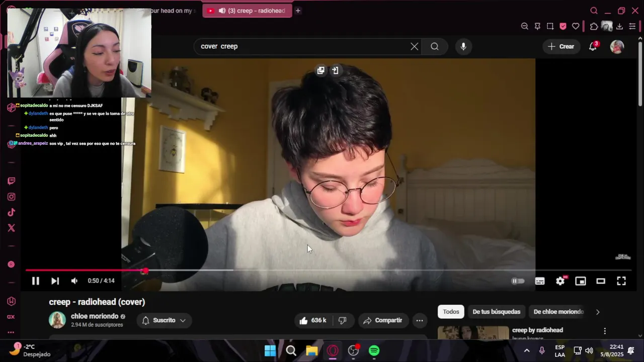Open the chloe moriondo channel link
This screenshot has width=644, height=362.
coord(95,316)
